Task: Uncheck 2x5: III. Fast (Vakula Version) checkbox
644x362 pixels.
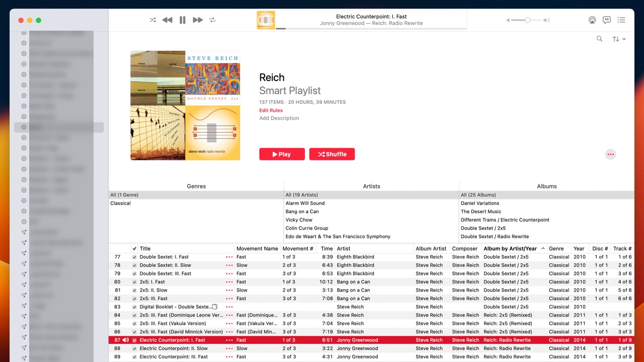Action: point(134,323)
